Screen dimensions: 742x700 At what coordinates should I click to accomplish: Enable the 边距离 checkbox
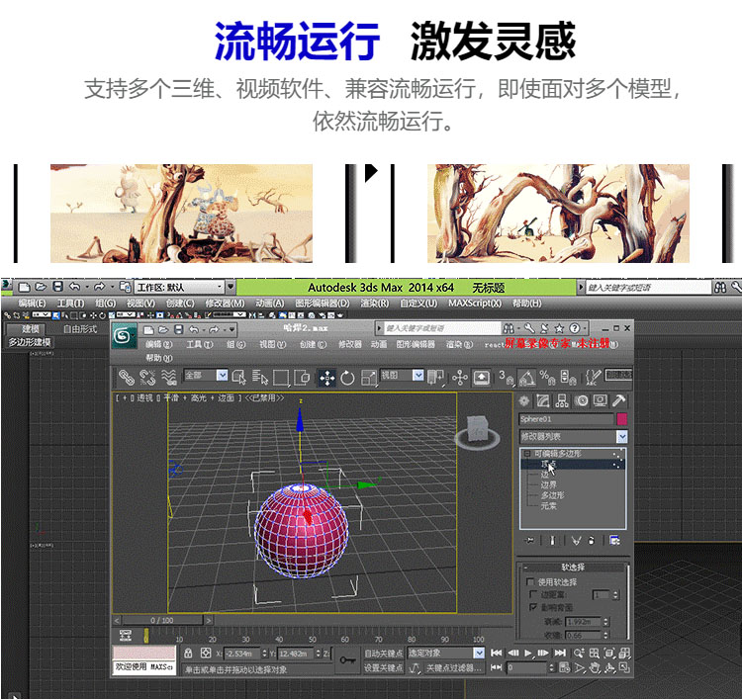[533, 593]
